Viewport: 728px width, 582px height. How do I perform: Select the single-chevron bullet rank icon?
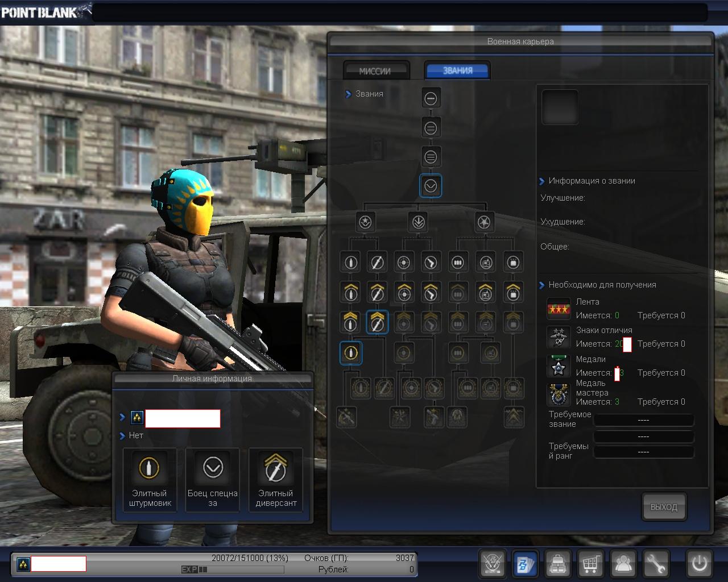pos(350,292)
